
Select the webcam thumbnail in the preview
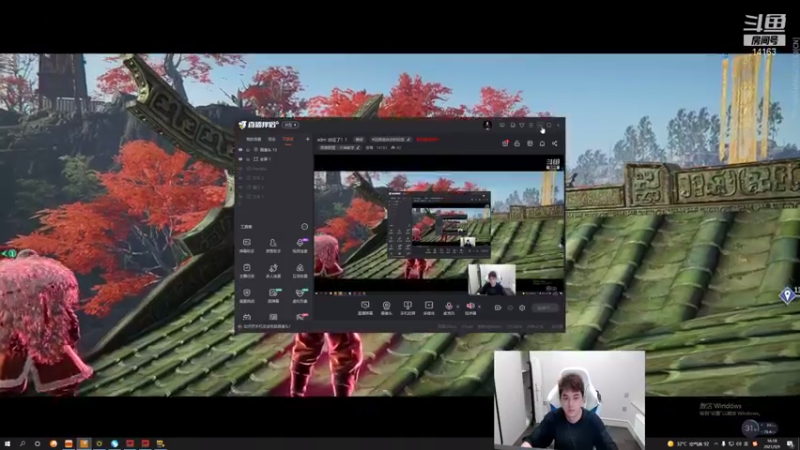click(492, 280)
